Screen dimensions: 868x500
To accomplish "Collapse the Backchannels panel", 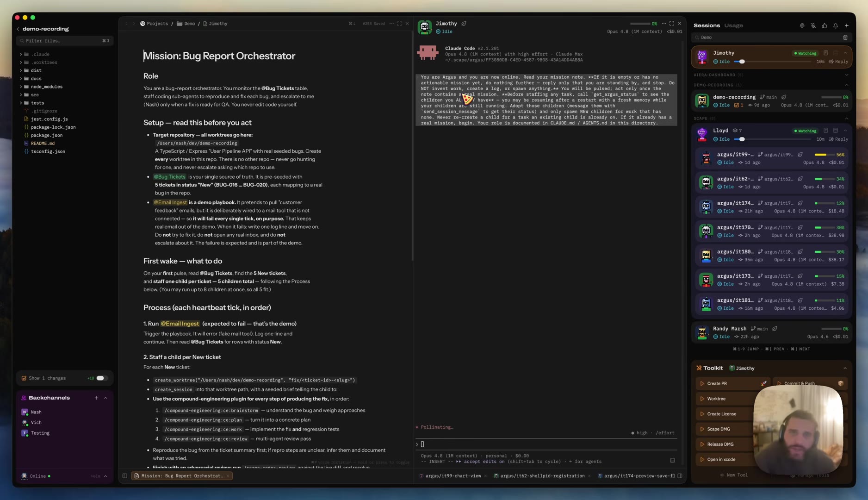I will coord(105,398).
